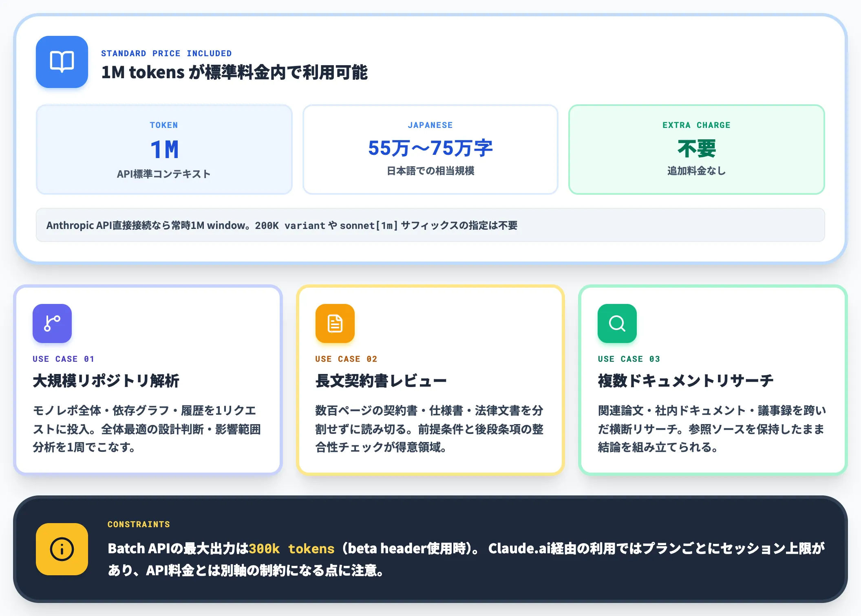Click the highlighted 300k tokens text
This screenshot has width=861, height=616.
pos(291,549)
